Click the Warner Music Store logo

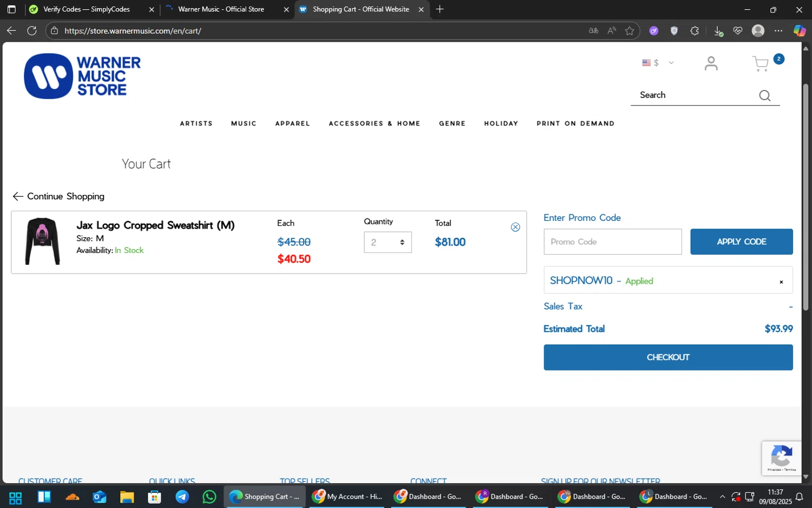[x=82, y=76]
